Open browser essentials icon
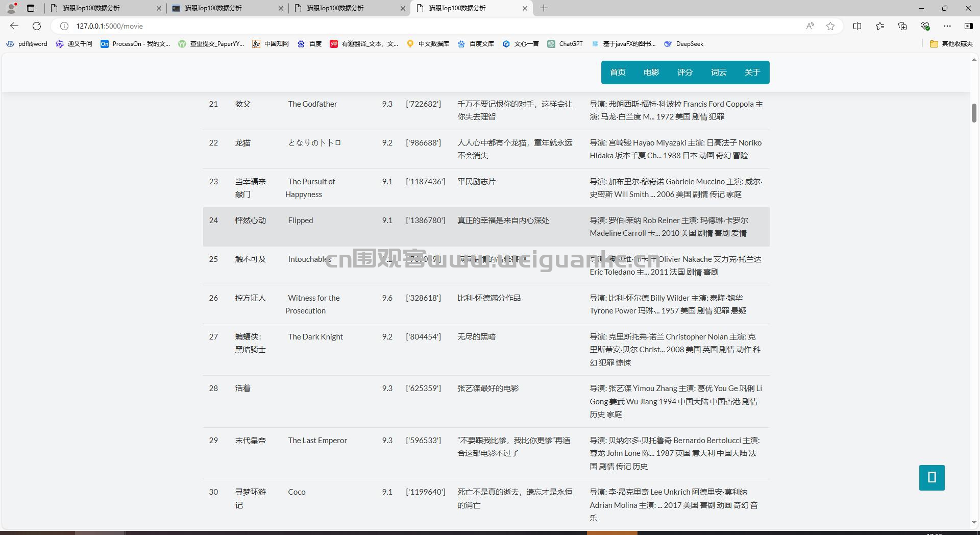This screenshot has height=535, width=980. point(925,26)
